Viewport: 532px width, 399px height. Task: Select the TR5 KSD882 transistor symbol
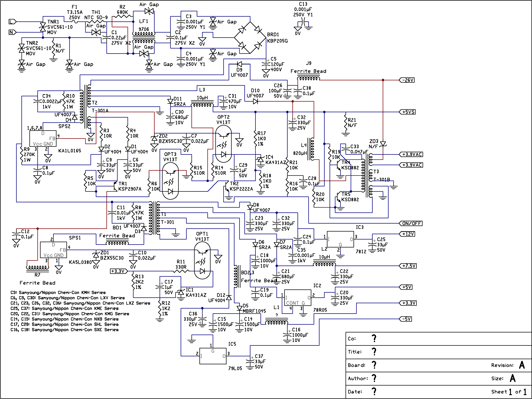[x=338, y=197]
